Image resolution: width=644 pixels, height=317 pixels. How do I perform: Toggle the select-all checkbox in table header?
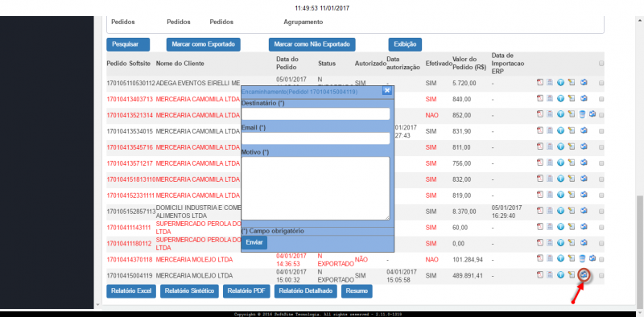[x=601, y=64]
